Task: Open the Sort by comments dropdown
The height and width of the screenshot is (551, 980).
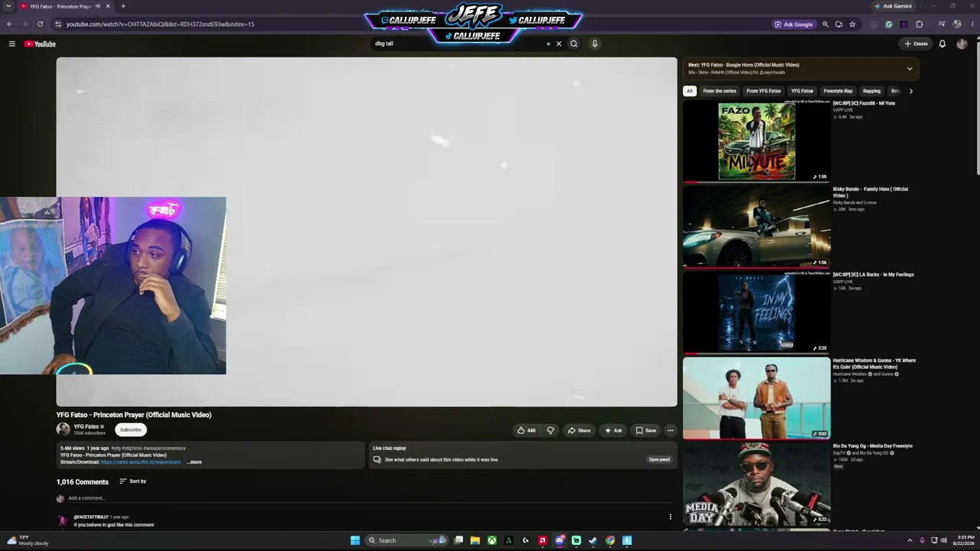Action: [x=132, y=481]
